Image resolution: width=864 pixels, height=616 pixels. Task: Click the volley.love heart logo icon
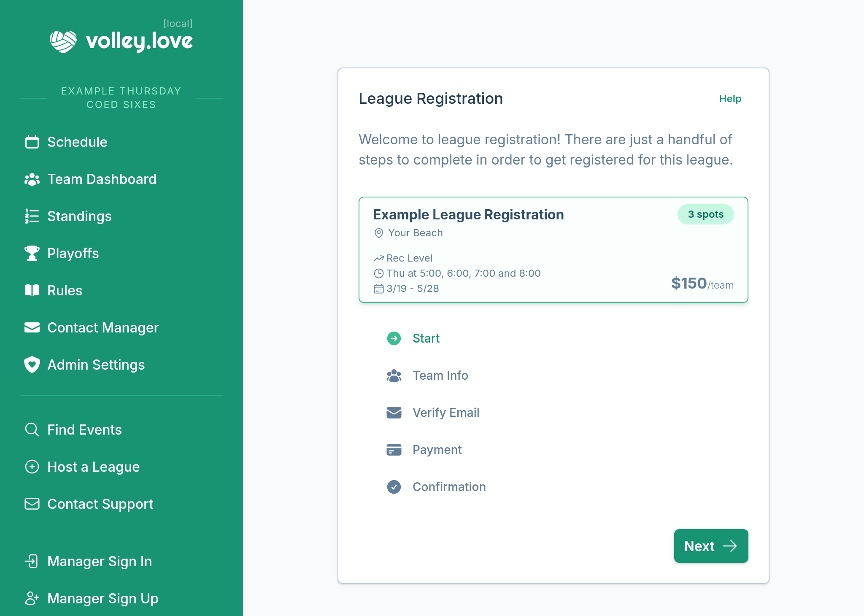(63, 41)
